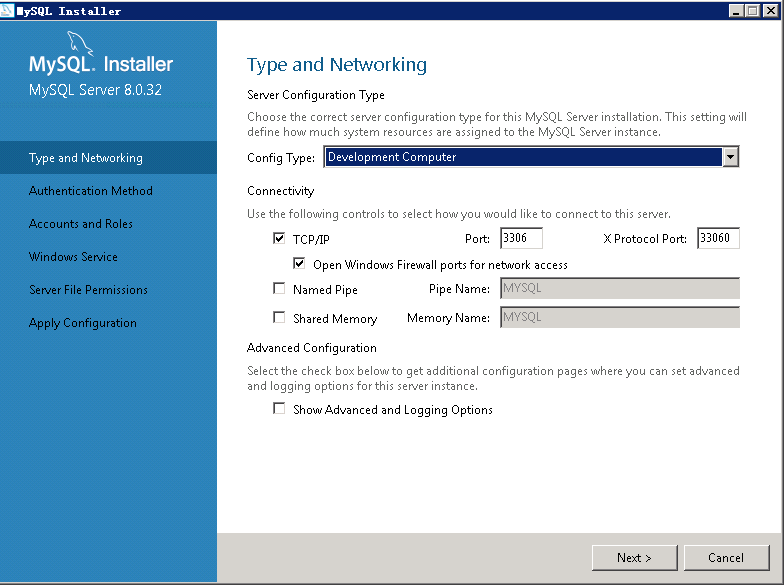Click the Connectivity section label
Screen dimensions: 784x585
[280, 191]
